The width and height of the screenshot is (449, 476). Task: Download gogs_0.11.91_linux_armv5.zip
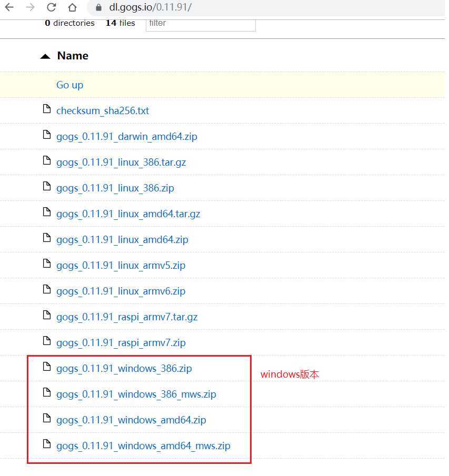[x=121, y=266]
